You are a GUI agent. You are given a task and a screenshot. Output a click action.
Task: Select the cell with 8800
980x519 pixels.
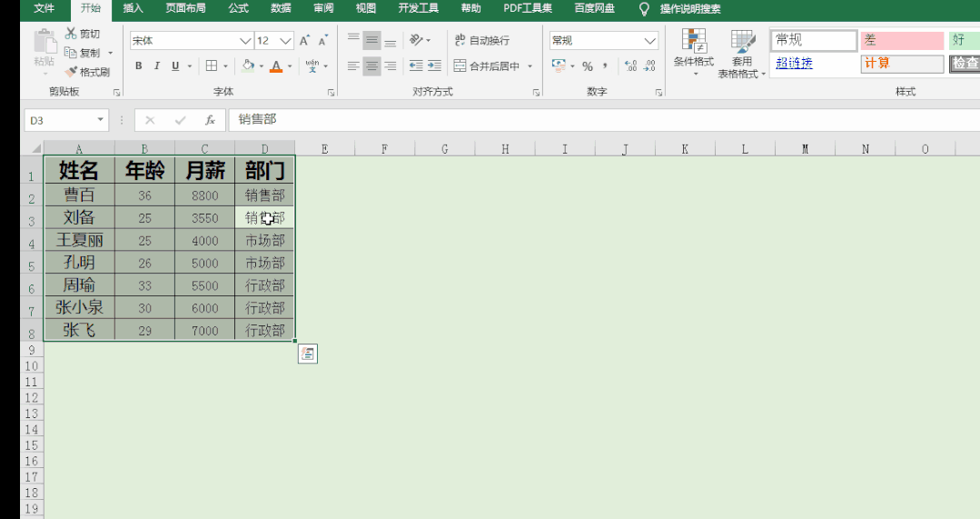tap(205, 195)
